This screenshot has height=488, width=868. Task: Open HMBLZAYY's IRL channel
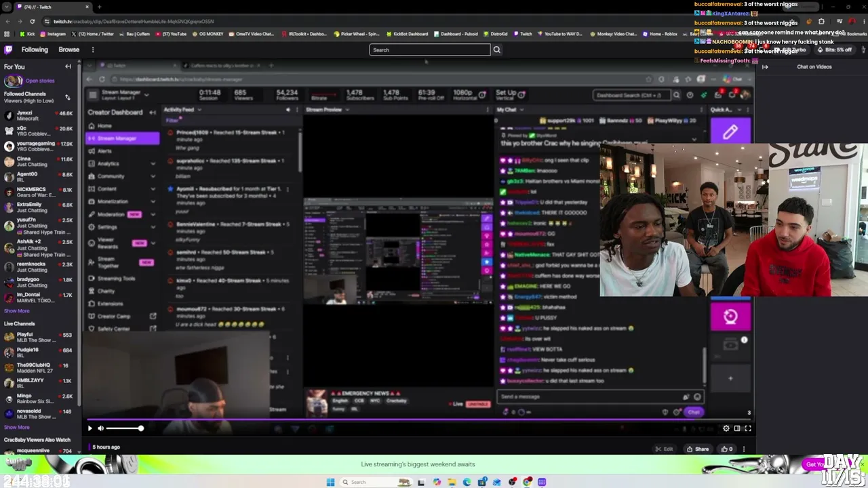point(38,383)
